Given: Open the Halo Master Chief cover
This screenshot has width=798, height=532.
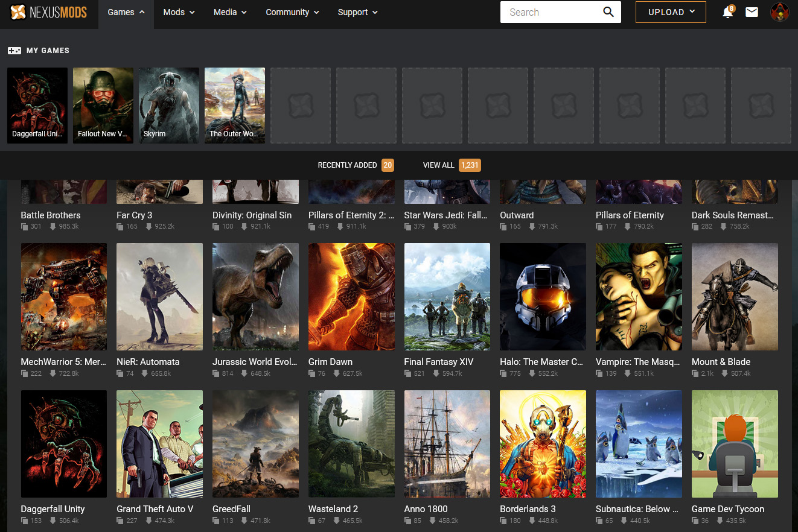Looking at the screenshot, I should coord(543,297).
